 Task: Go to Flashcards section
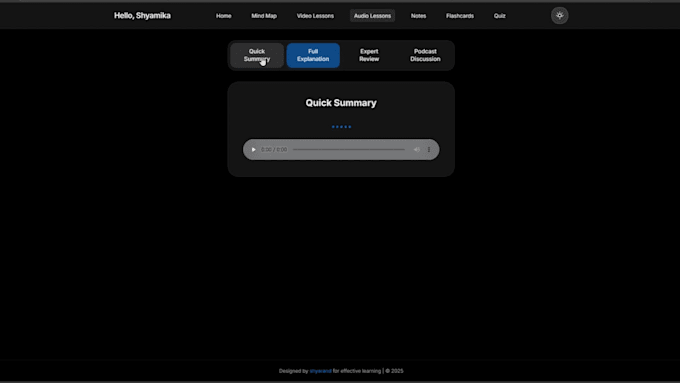460,16
